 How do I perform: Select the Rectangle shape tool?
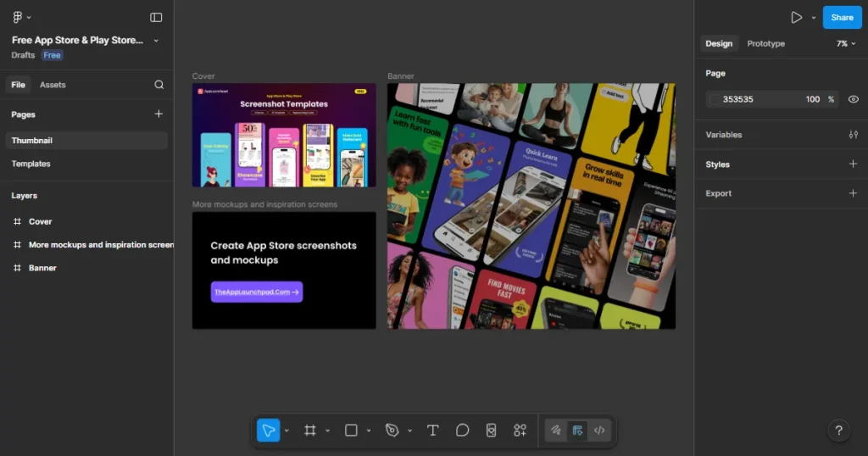pos(351,430)
